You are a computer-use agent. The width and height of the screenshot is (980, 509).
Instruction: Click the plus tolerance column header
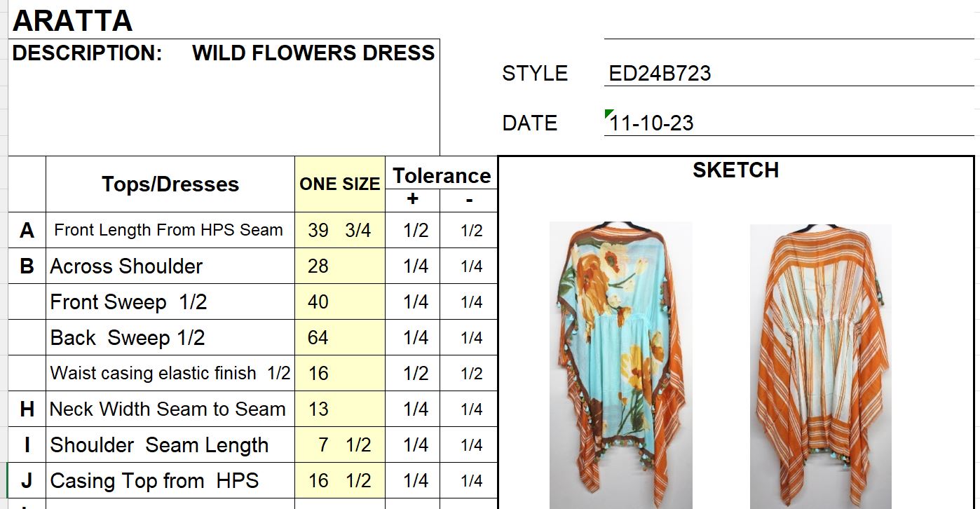click(413, 200)
